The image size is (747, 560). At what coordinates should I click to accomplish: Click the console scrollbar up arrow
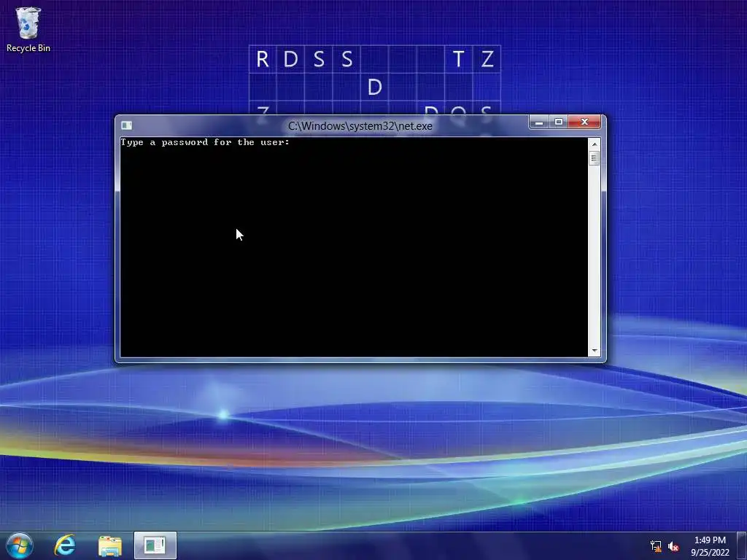point(594,144)
